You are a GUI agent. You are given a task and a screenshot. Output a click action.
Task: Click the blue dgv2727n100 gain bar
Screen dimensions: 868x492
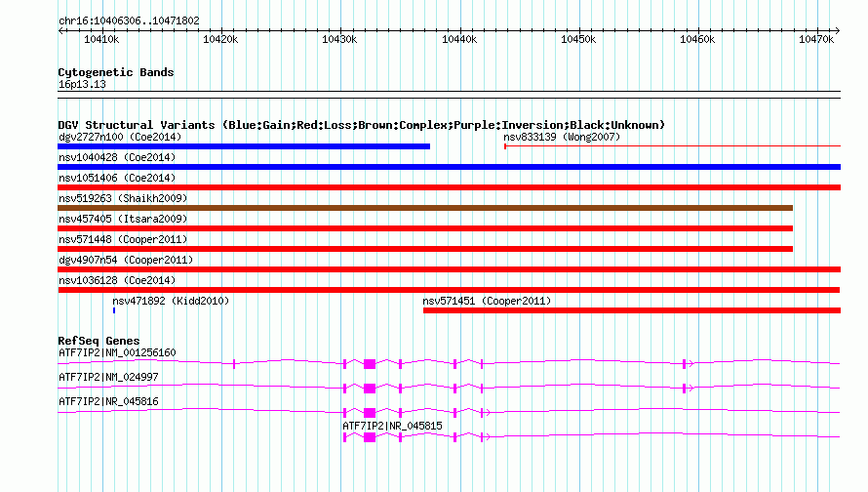[244, 146]
